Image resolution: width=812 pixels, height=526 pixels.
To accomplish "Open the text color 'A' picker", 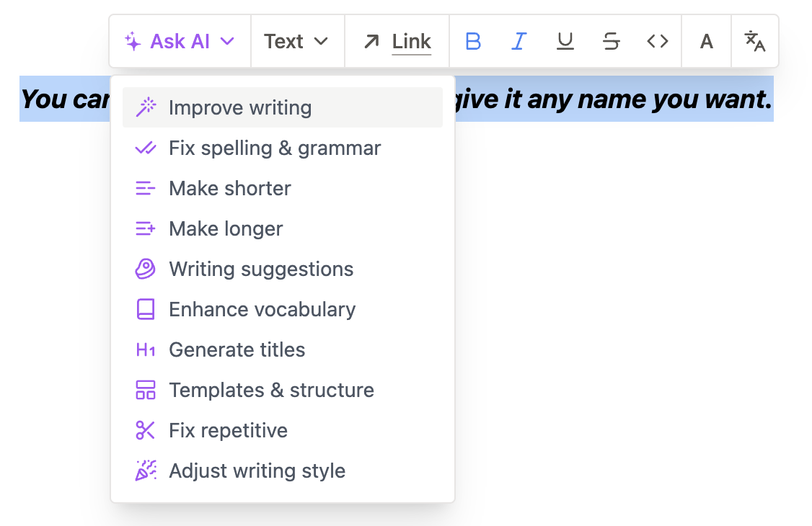I will (707, 42).
